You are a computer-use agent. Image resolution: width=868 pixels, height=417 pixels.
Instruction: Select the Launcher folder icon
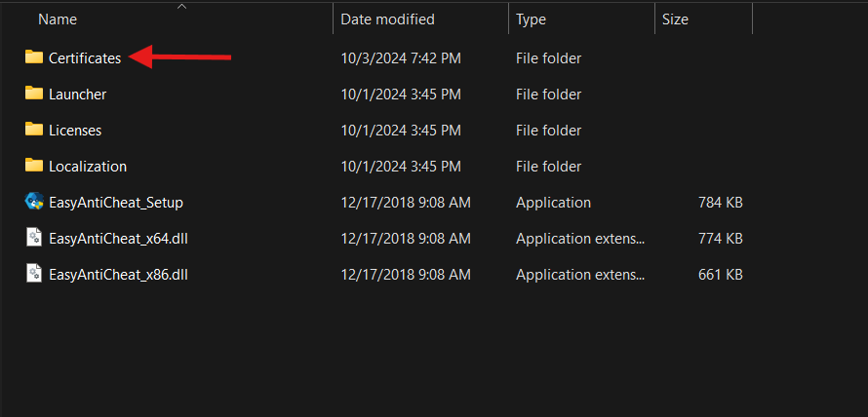(34, 95)
